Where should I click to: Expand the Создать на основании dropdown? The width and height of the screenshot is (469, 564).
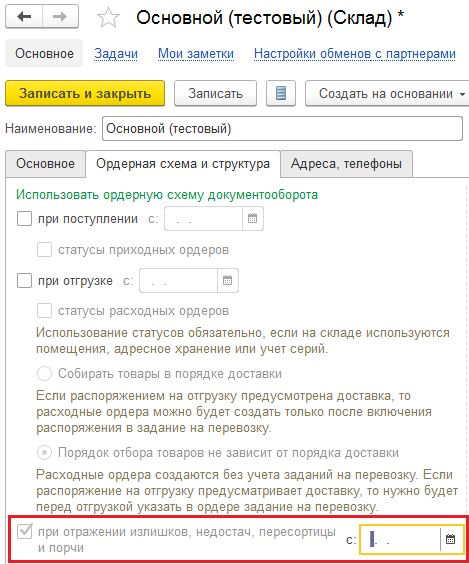388,93
